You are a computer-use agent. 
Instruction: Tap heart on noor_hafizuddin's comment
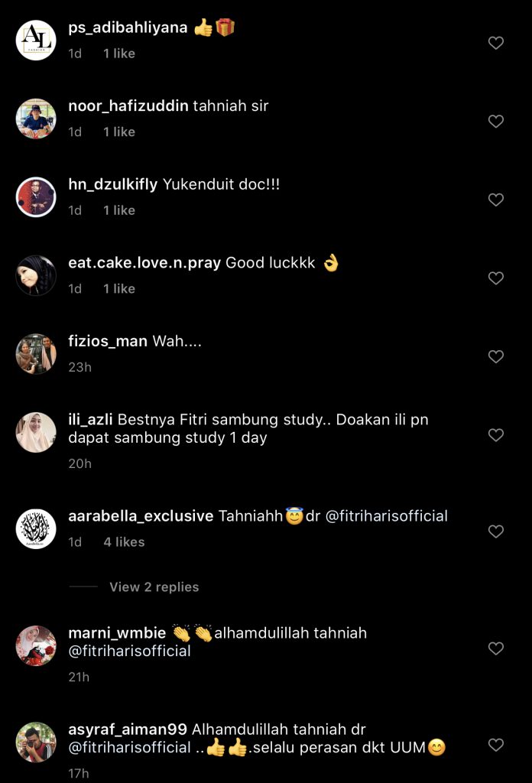[496, 121]
